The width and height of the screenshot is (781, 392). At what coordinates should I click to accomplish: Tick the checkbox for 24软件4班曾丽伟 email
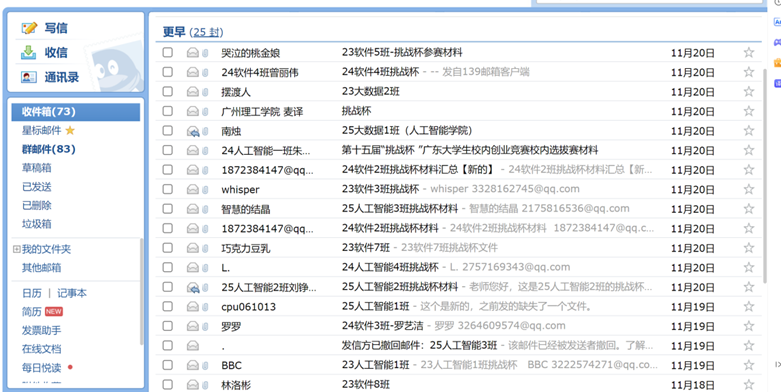click(168, 72)
